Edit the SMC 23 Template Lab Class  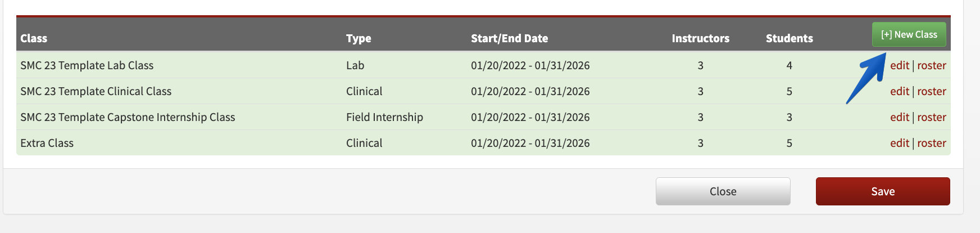click(x=899, y=65)
